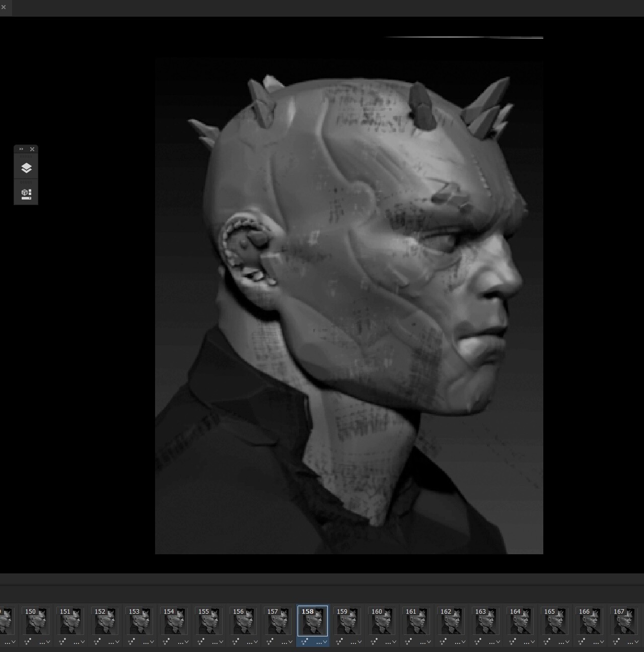
Task: Open frame 159 delay time dropdown
Action: point(356,642)
